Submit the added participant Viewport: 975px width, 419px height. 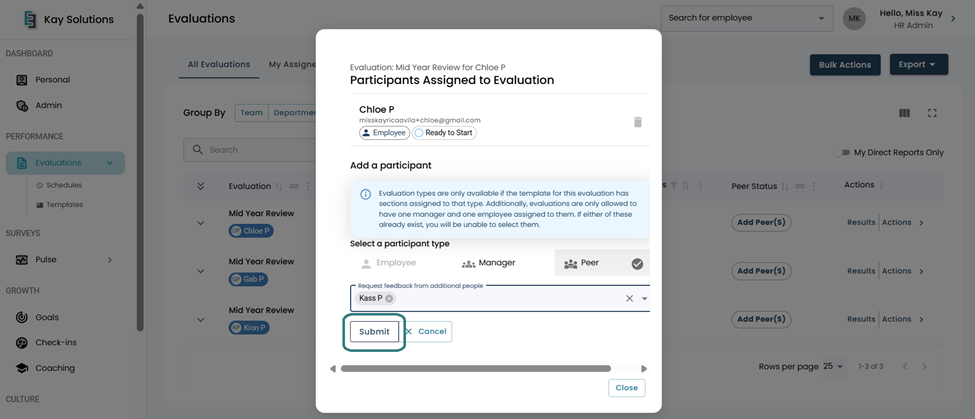374,331
